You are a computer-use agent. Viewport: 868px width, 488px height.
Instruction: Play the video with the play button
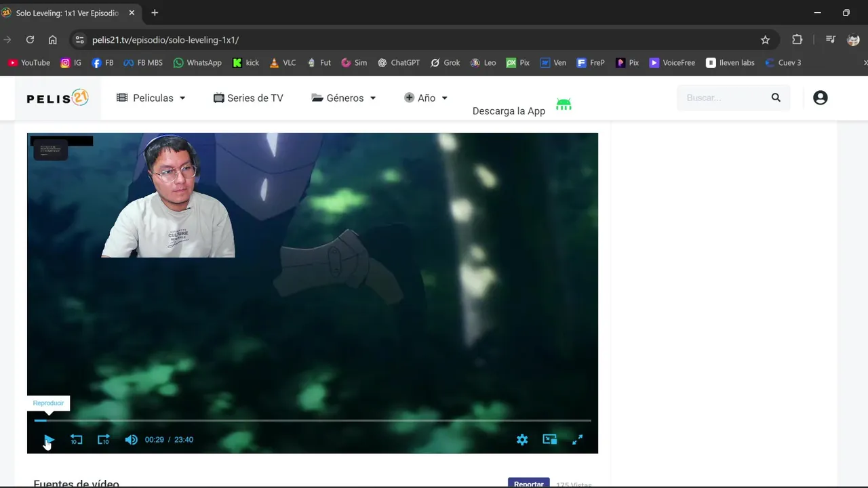(x=49, y=440)
